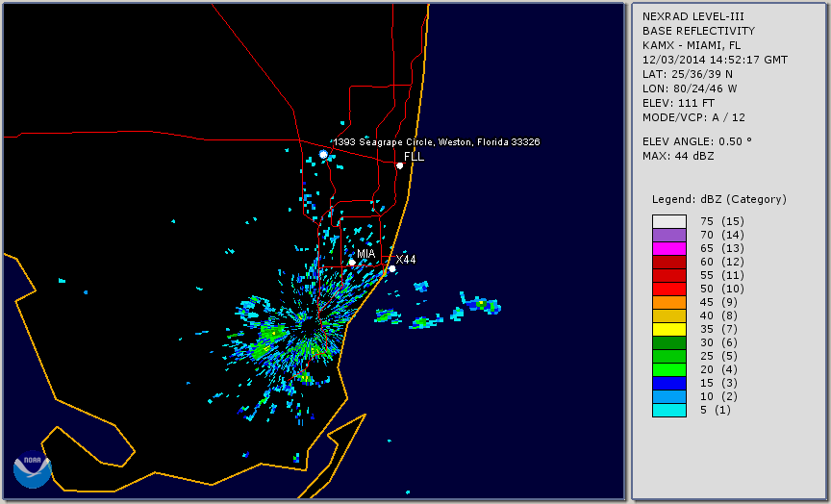Click the 1393 Seagrape Circle address label
This screenshot has height=504, width=831.
pos(437,142)
